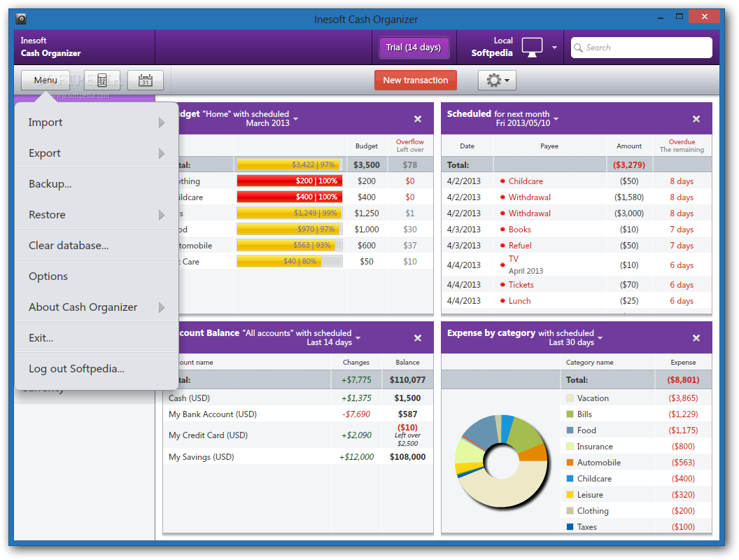The height and width of the screenshot is (560, 739).
Task: Expand the Import submenu
Action: coord(97,122)
